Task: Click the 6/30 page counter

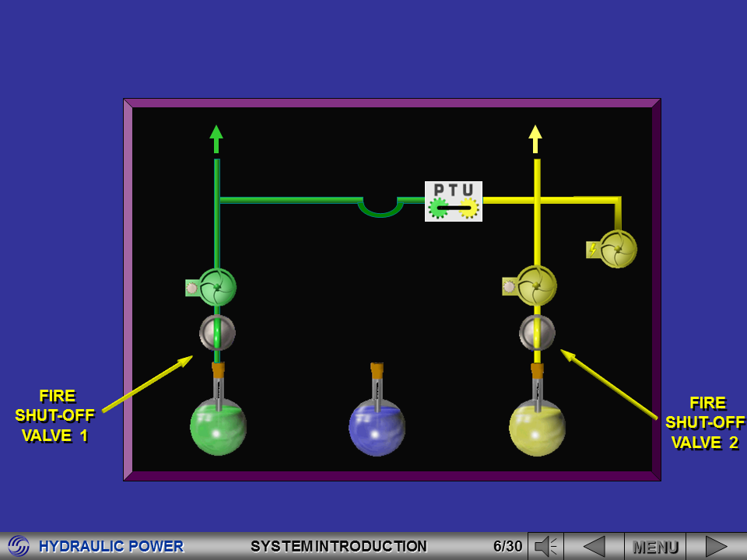Action: [x=508, y=546]
